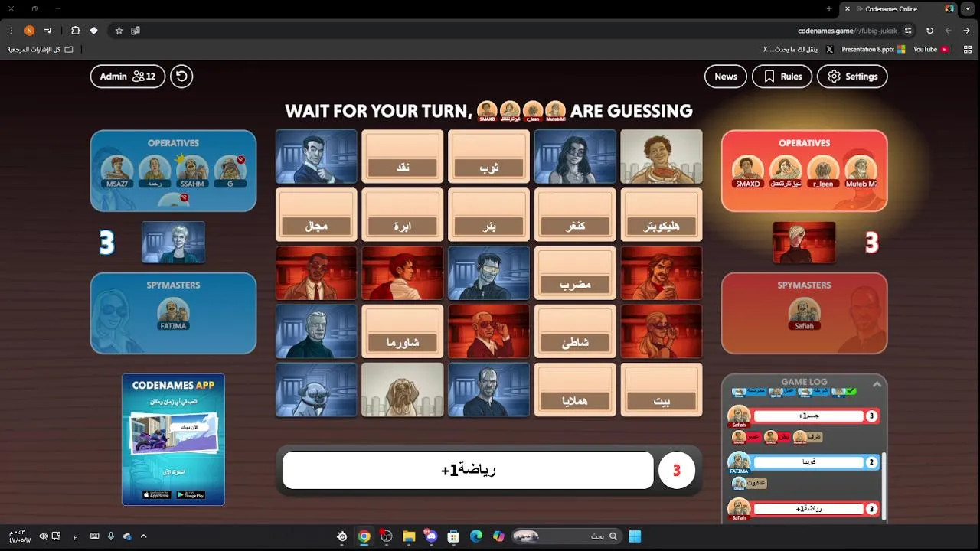The image size is (980, 551).
Task: Click the Muteb M red operative avatar
Action: tap(861, 171)
